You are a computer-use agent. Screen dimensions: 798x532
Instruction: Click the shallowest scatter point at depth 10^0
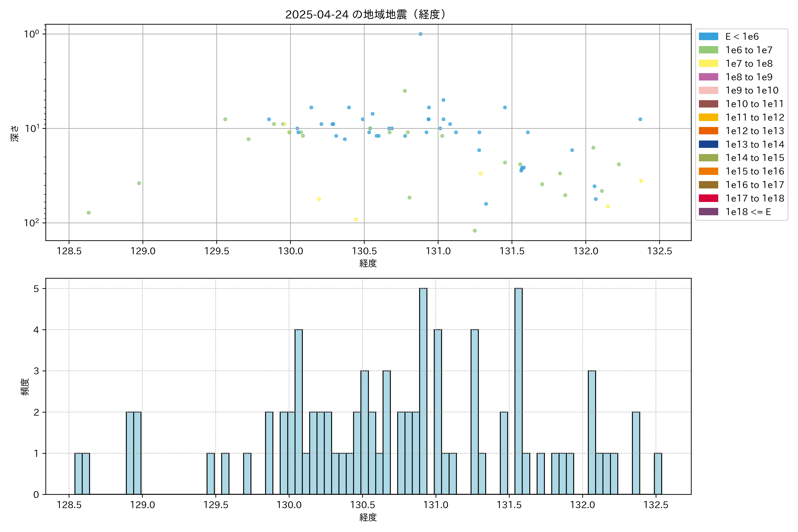[420, 34]
